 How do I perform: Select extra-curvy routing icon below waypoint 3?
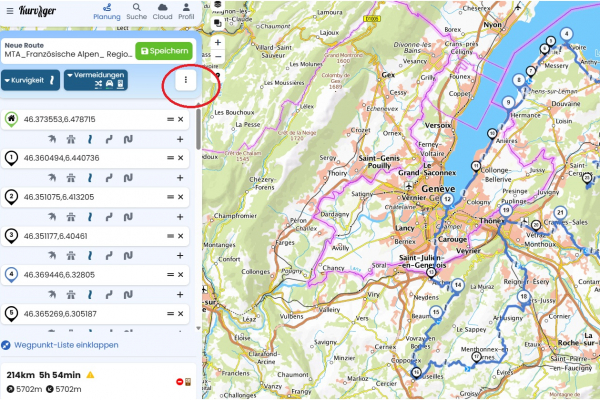(x=127, y=256)
